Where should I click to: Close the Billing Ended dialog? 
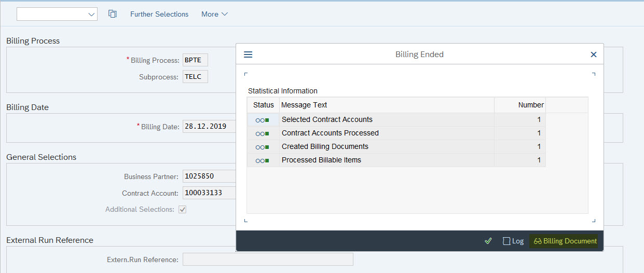(594, 54)
